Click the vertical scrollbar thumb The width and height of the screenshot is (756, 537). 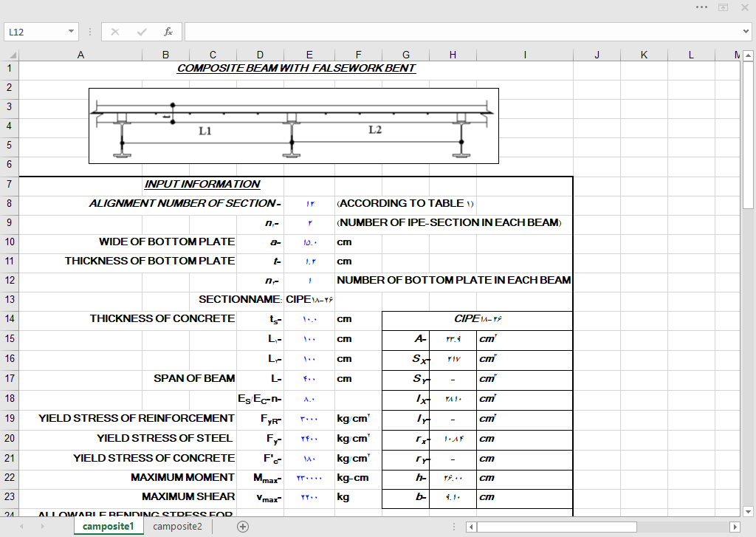[x=748, y=135]
